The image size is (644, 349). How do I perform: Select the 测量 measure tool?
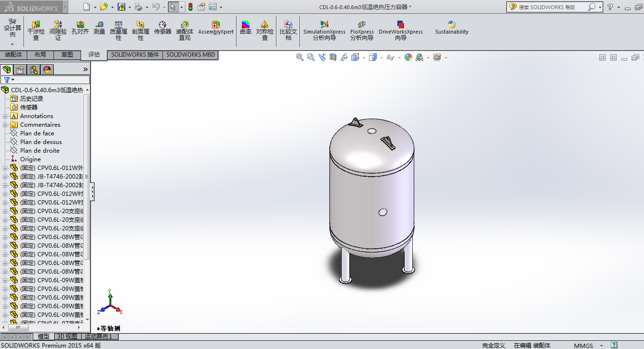coord(99,28)
